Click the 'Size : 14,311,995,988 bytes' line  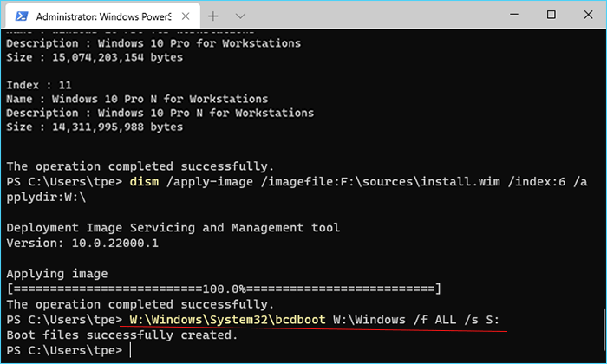(95, 127)
